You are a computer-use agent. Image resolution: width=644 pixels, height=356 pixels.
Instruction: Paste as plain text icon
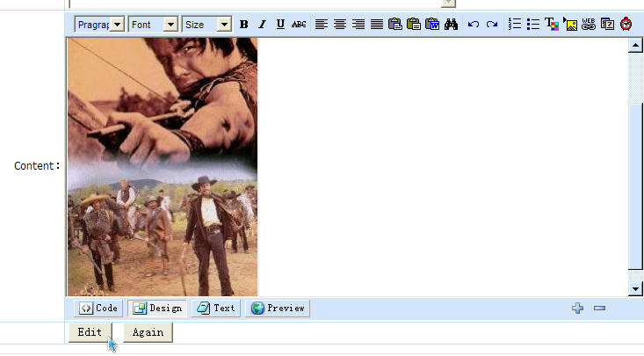click(414, 25)
